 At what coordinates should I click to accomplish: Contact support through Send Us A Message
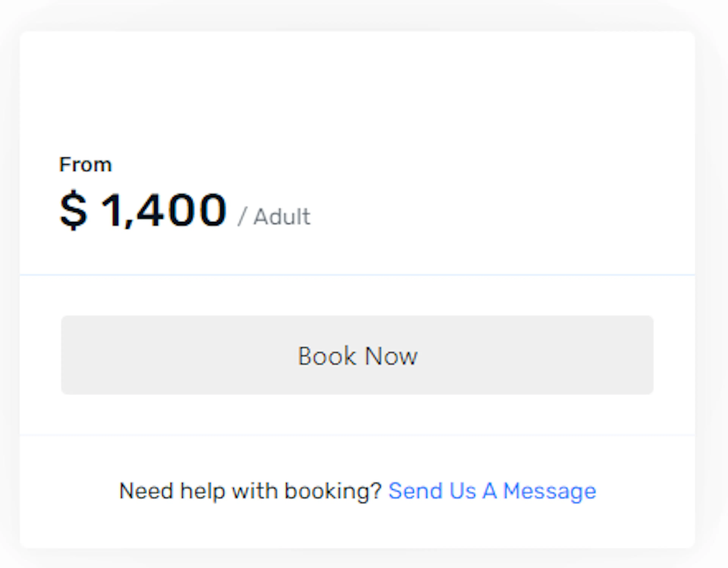492,491
